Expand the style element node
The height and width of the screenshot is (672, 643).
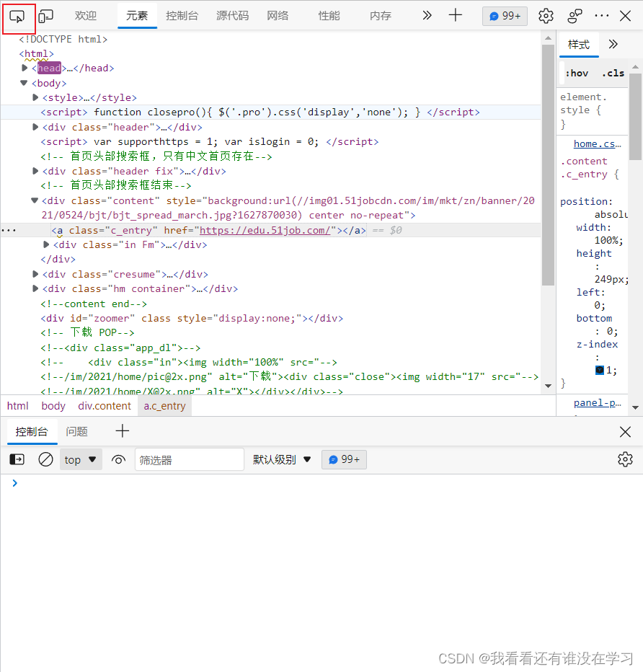[x=35, y=97]
